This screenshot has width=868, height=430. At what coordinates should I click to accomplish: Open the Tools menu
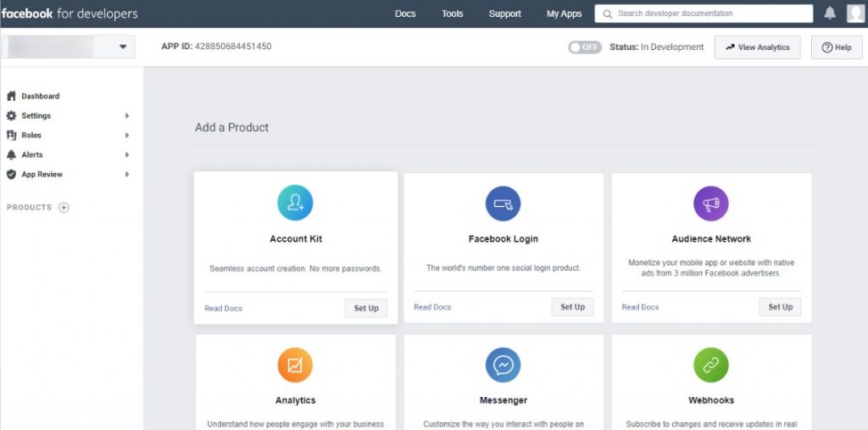[x=453, y=14]
